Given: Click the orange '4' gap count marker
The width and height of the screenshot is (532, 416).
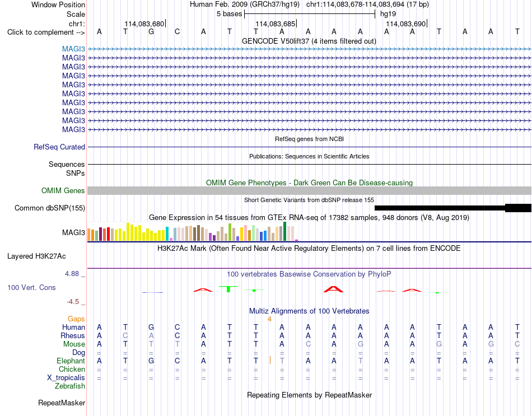Looking at the screenshot, I should (x=269, y=319).
